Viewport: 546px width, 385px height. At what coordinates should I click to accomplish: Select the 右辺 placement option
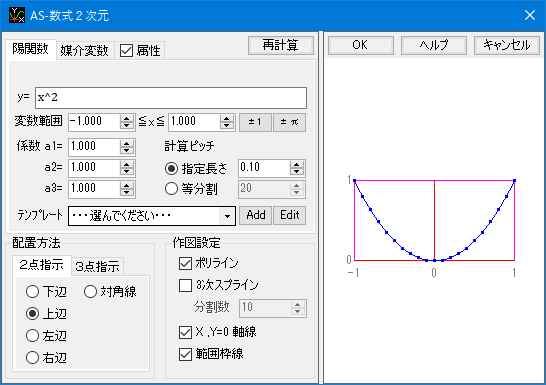pos(32,358)
